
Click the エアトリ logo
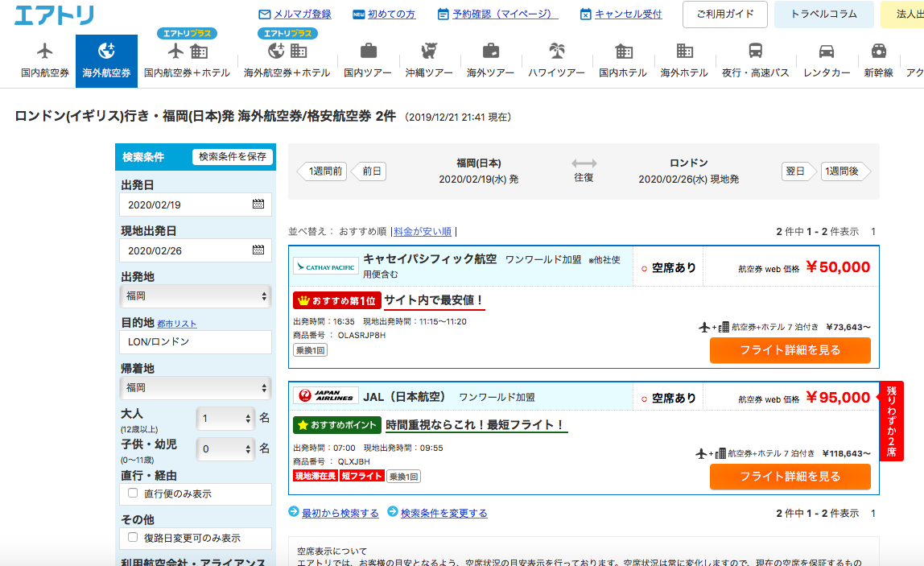(x=54, y=15)
